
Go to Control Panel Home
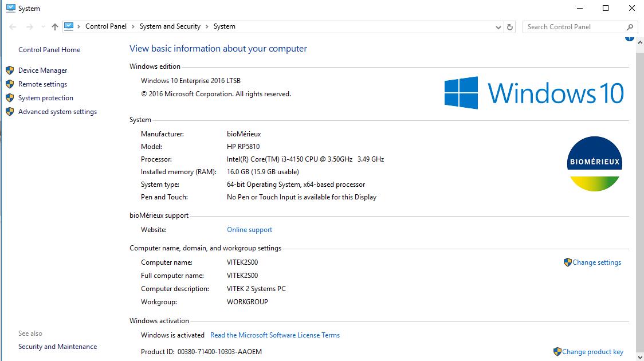click(49, 50)
